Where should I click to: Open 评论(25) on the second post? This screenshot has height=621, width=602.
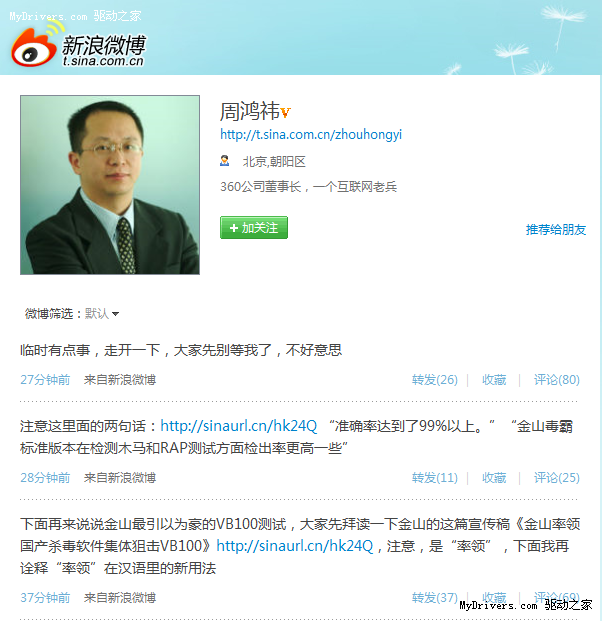pos(556,478)
